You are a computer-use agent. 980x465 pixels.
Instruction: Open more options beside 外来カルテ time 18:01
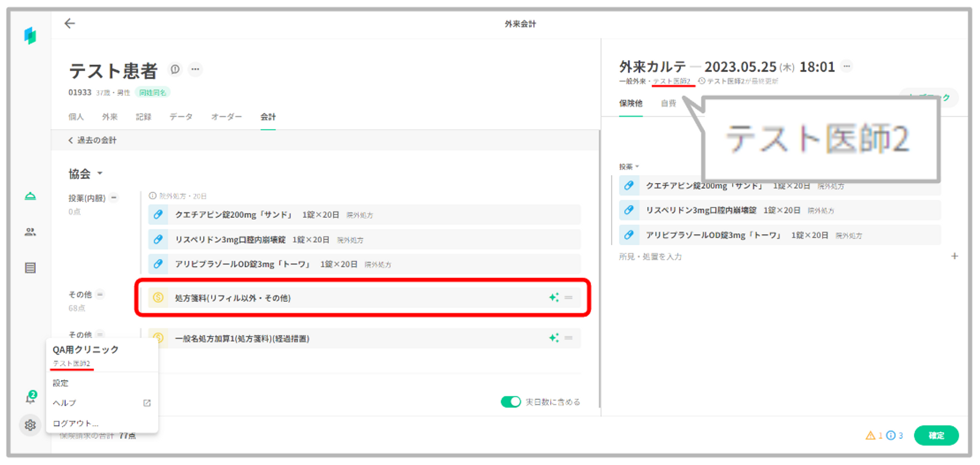847,66
